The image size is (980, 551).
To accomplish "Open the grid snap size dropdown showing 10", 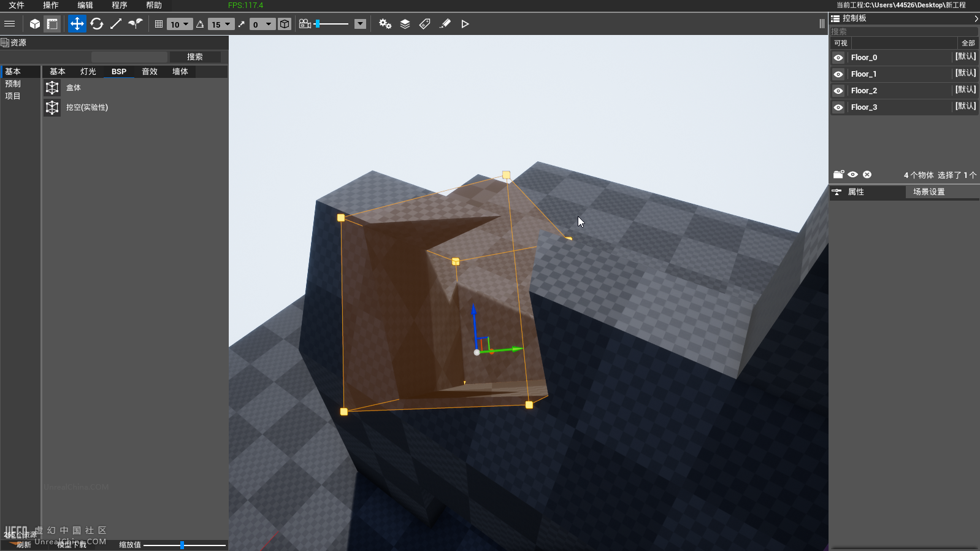I will [x=180, y=25].
